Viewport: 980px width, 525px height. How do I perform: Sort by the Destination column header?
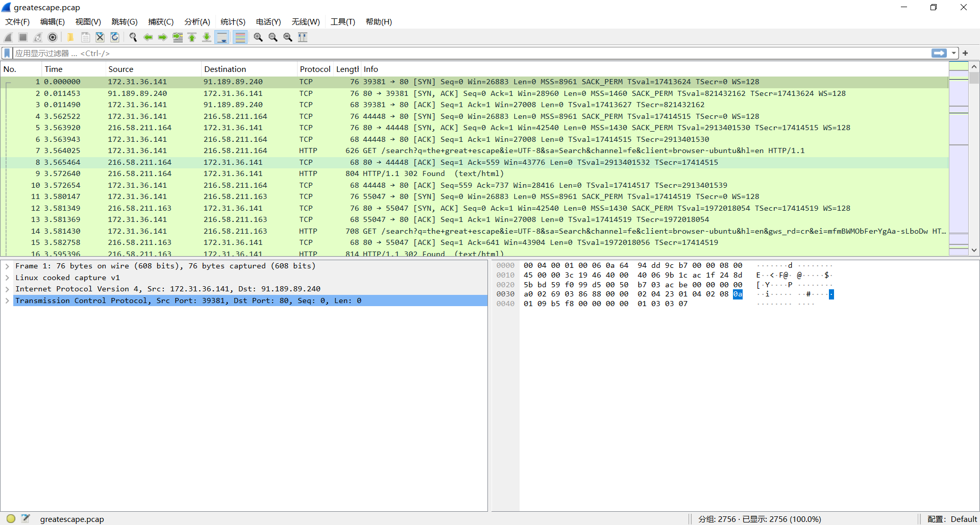point(249,69)
